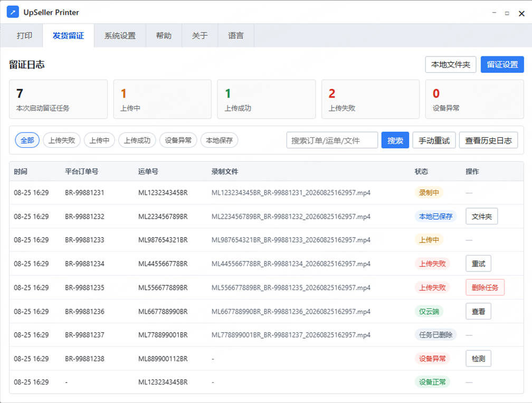The height and width of the screenshot is (403, 532).
Task: Click waybill number ML987654321BR
Action: (x=163, y=240)
